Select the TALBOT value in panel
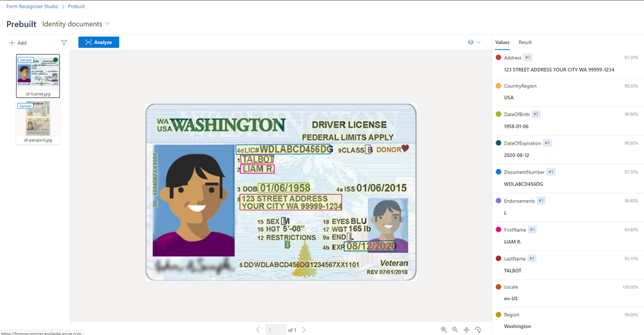Image resolution: width=644 pixels, height=335 pixels. click(x=512, y=271)
